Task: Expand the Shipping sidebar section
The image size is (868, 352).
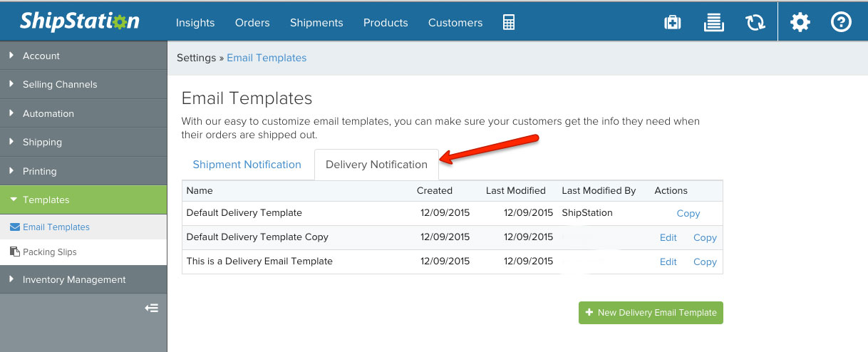Action: point(42,142)
